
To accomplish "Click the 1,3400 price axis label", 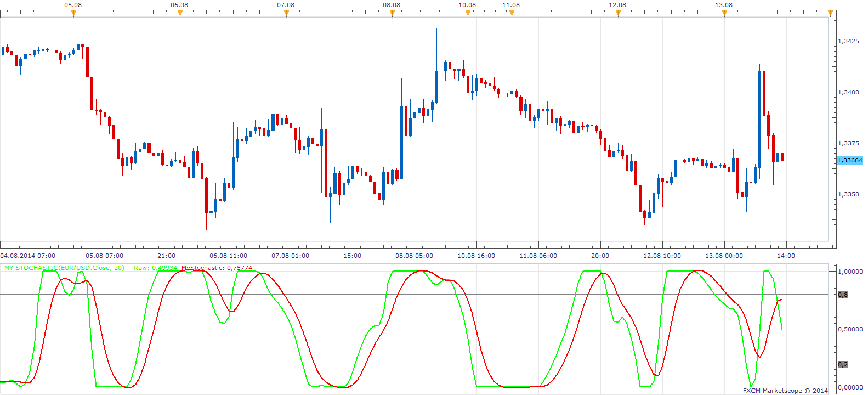I will tap(848, 92).
